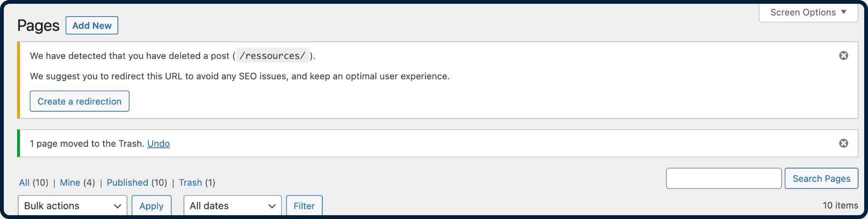Expand the All dates dropdown
This screenshot has height=219, width=868.
pyautogui.click(x=233, y=206)
